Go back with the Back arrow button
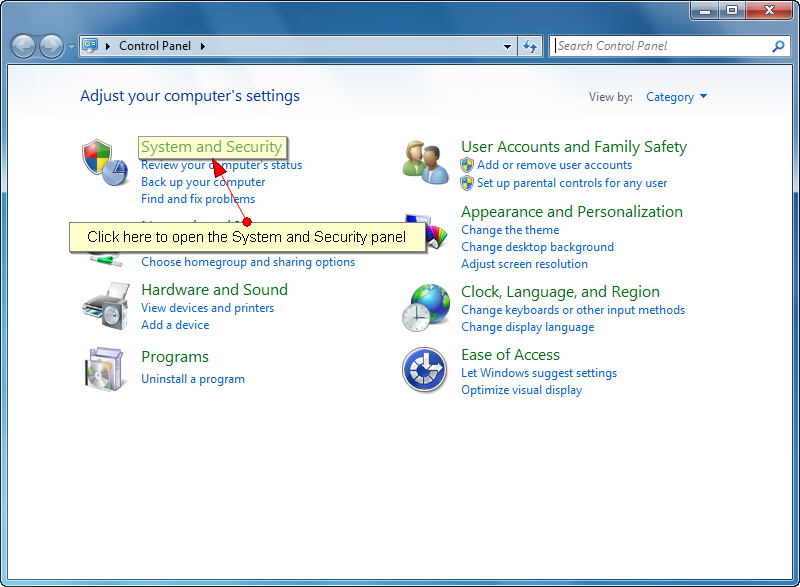The height and width of the screenshot is (587, 800). [23, 46]
